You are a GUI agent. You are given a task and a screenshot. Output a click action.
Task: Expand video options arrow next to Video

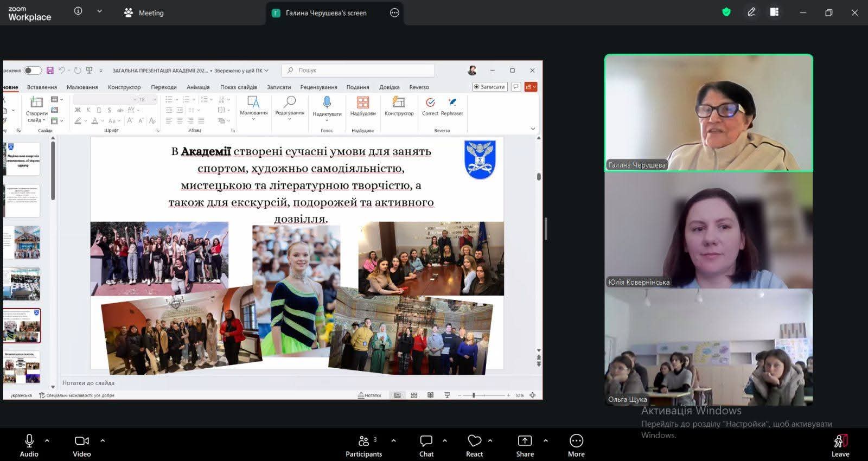pos(103,440)
